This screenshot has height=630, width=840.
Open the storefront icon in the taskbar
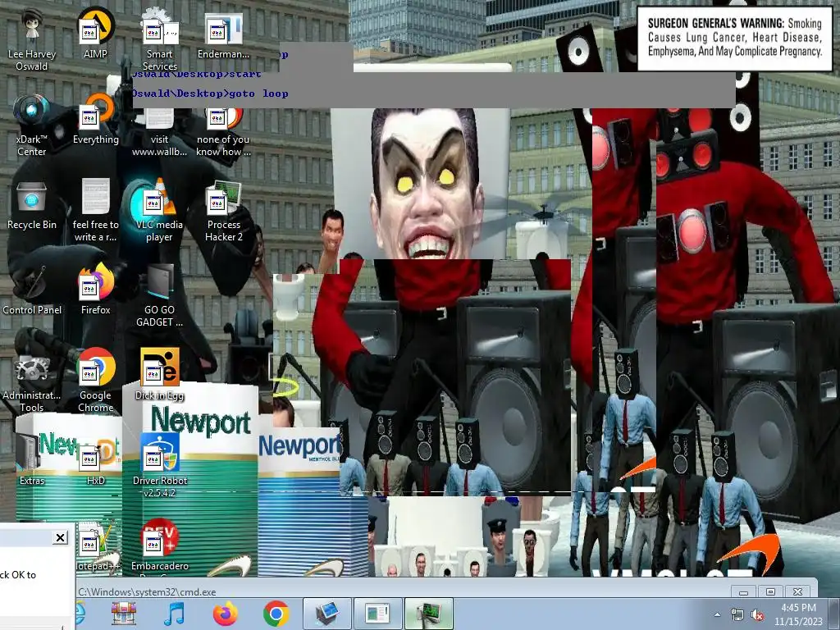[124, 614]
